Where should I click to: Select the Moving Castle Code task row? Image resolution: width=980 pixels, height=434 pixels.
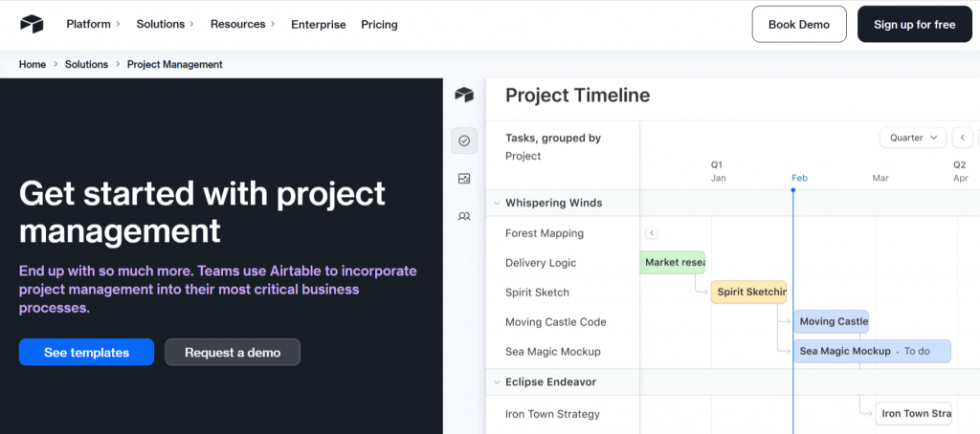[556, 322]
